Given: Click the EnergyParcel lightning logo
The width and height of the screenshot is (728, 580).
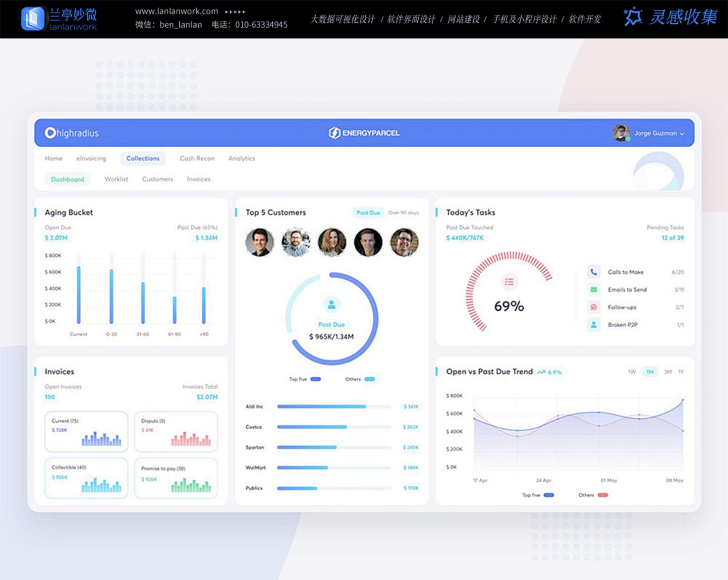Looking at the screenshot, I should pos(335,133).
